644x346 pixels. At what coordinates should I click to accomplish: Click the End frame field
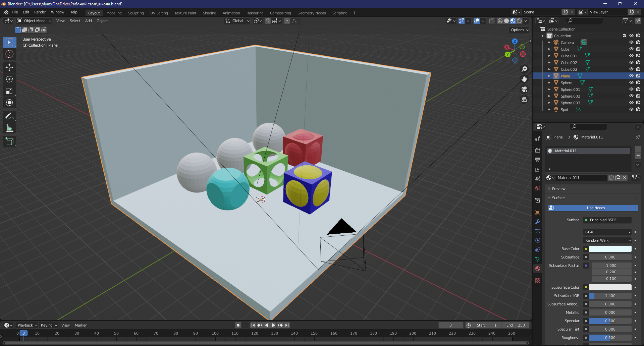[515, 325]
